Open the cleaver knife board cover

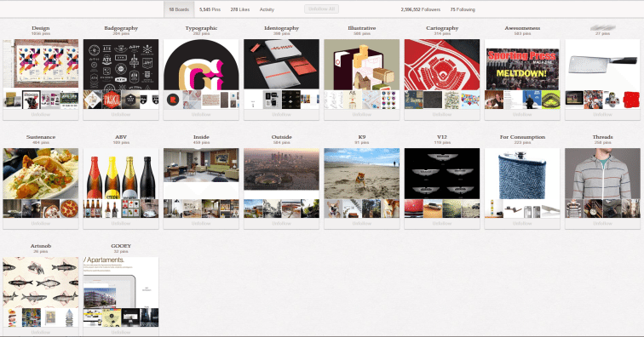(602, 65)
